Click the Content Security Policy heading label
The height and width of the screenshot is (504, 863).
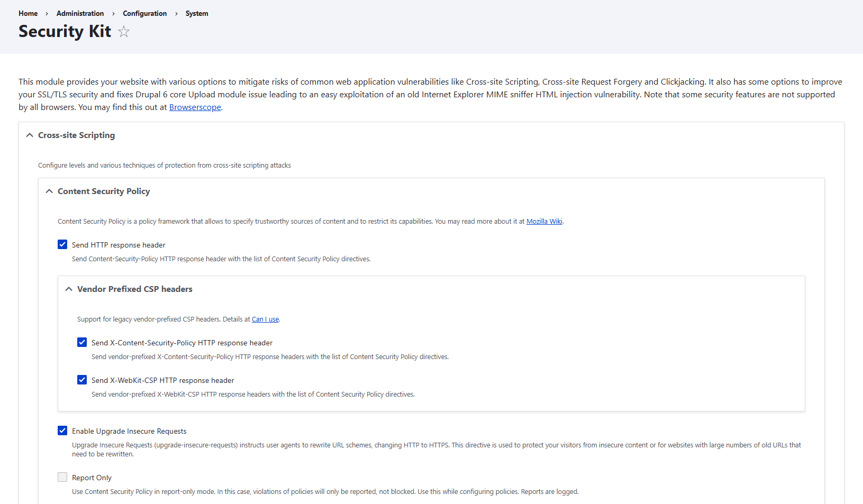coord(104,191)
